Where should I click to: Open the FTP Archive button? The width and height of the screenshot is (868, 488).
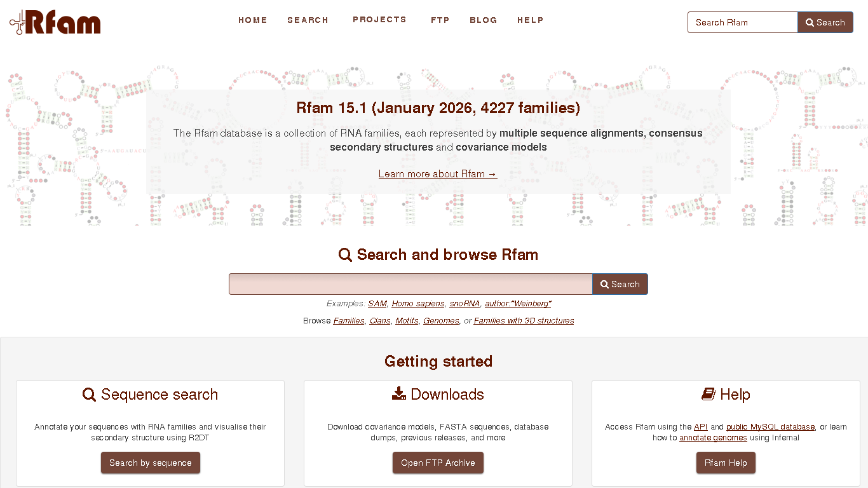pyautogui.click(x=438, y=463)
